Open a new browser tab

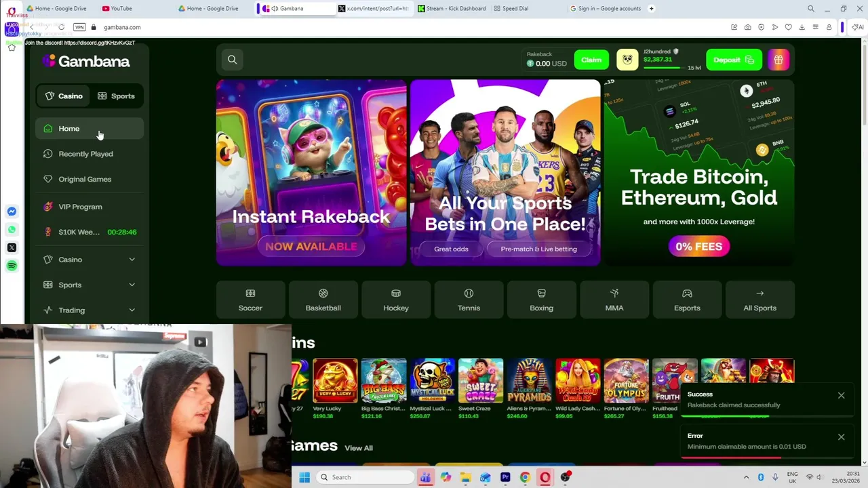point(651,9)
